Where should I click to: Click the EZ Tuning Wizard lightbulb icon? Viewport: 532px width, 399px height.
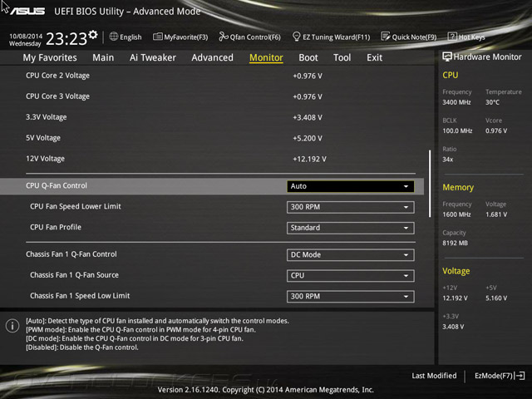[x=296, y=37]
